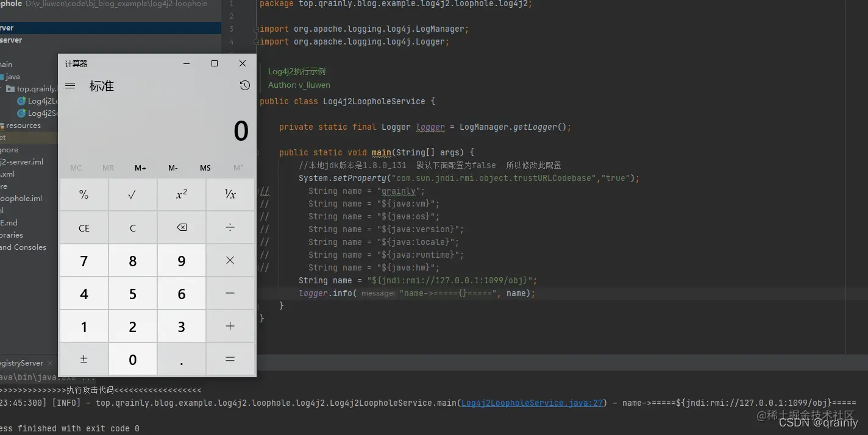The image size is (868, 435).
Task: Fold the main method in editor gutter
Action: (x=257, y=152)
